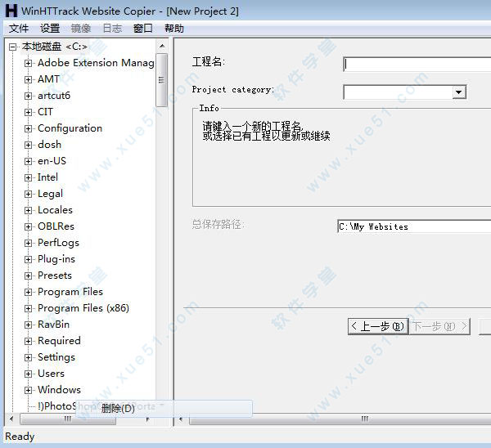Open the 设置 menu
Viewport: 491px width, 448px height.
50,29
